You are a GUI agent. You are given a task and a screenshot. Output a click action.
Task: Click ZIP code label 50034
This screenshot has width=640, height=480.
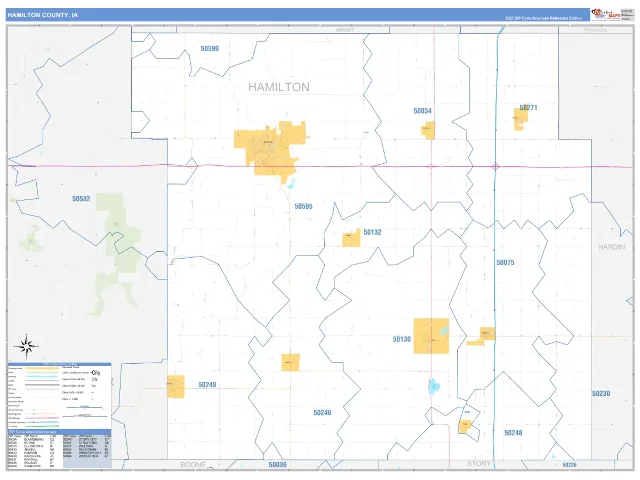click(x=422, y=111)
